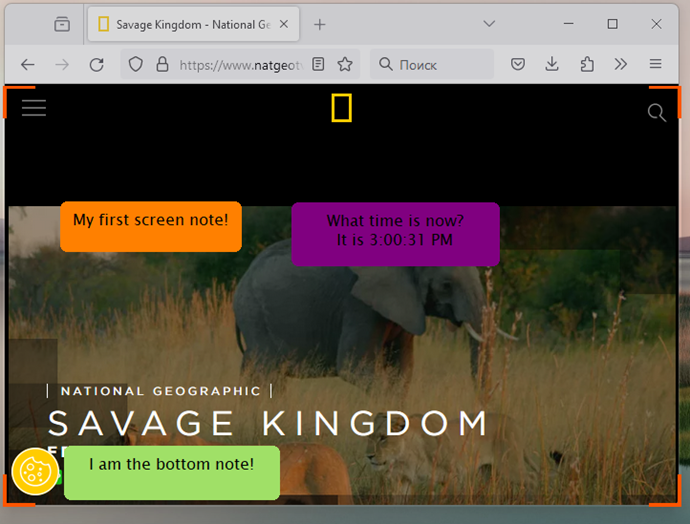
Task: Click the natgeo URL address field
Action: pyautogui.click(x=241, y=65)
